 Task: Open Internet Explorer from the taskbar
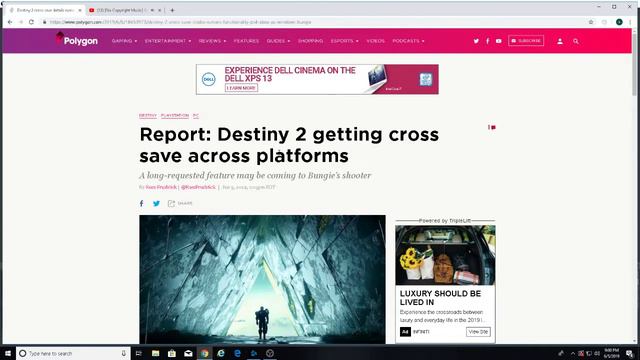pyautogui.click(x=221, y=353)
